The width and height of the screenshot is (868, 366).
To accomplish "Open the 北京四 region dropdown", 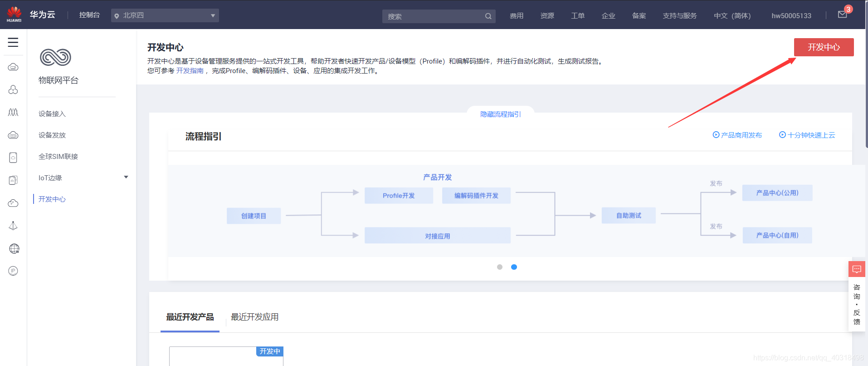I will (x=165, y=15).
